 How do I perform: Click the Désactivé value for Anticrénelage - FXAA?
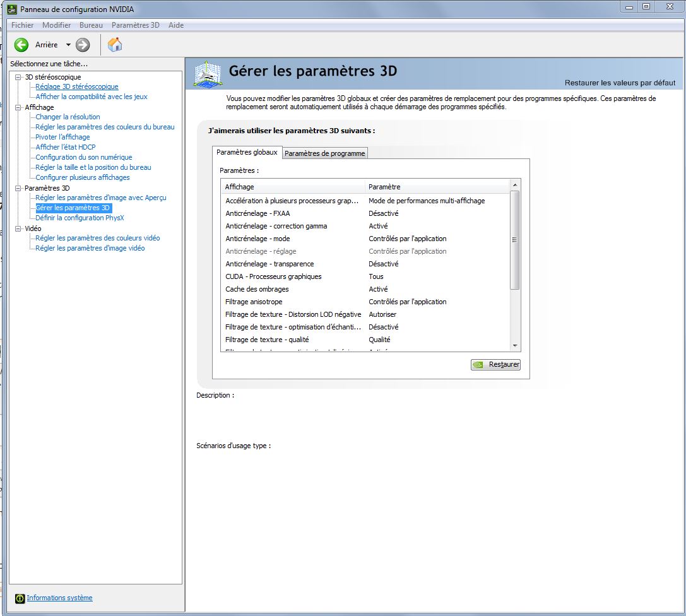pyautogui.click(x=383, y=213)
